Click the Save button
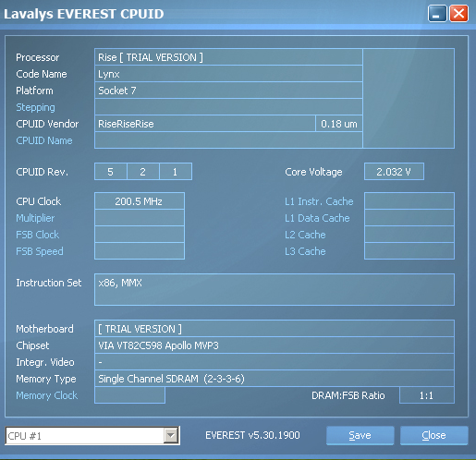476x460 pixels. (360, 435)
